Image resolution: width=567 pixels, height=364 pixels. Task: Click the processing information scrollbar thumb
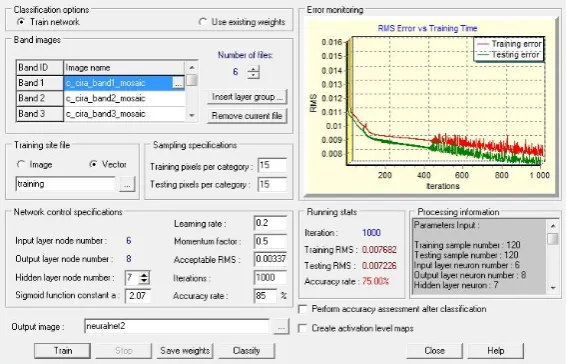[x=553, y=239]
